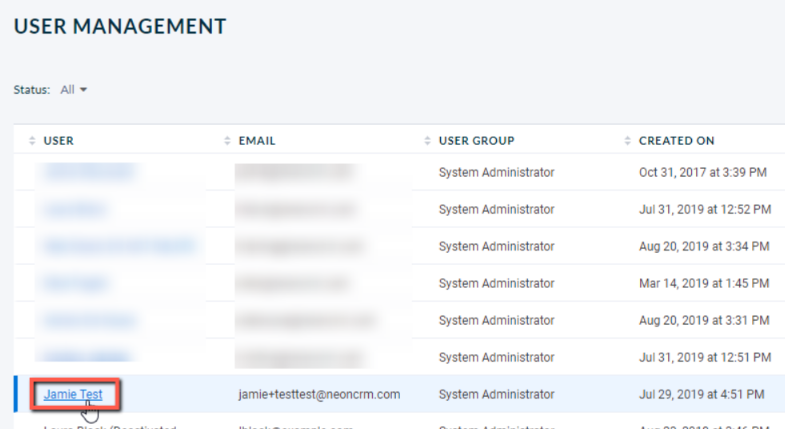Click the Jul 29, 2019 at 4:51 PM date
Viewport: 785px width, 429px height.
(x=701, y=394)
